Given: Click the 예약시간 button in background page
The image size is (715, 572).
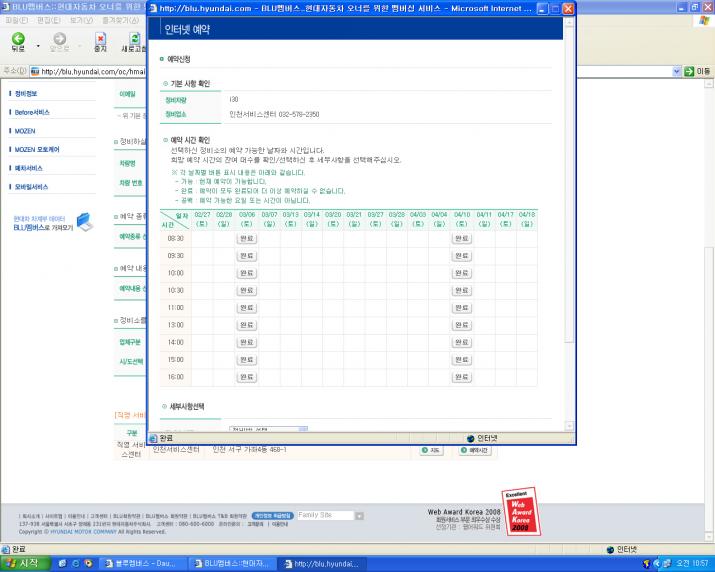Looking at the screenshot, I should [475, 450].
